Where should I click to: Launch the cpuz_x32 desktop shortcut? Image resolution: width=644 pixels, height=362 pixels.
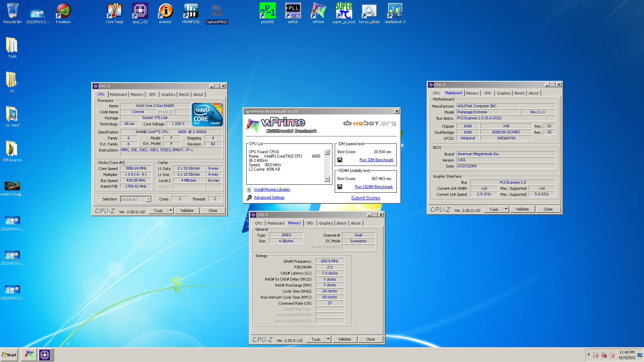coord(140,13)
